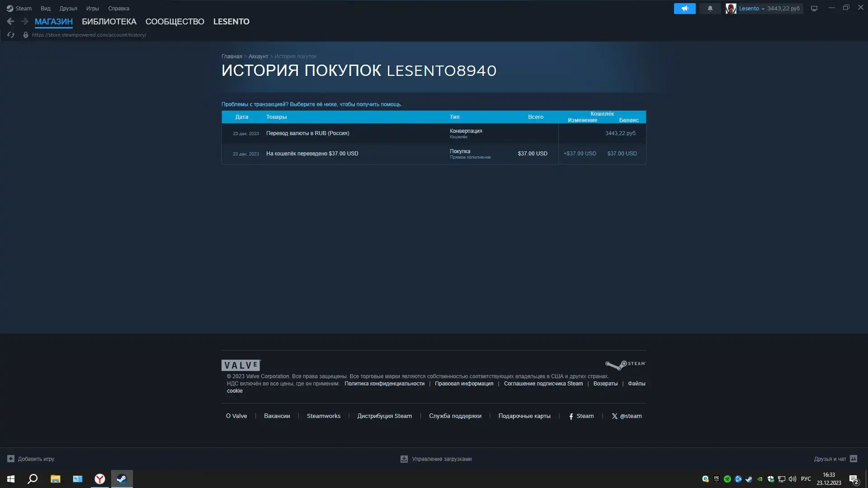This screenshot has height=488, width=868.
Task: Click the 'Дата' column header
Action: tap(241, 117)
